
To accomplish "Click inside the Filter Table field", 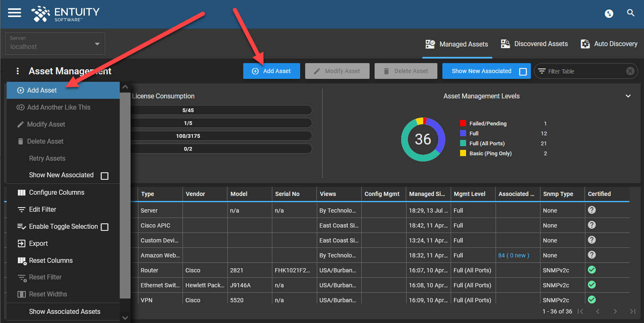I will pos(582,71).
